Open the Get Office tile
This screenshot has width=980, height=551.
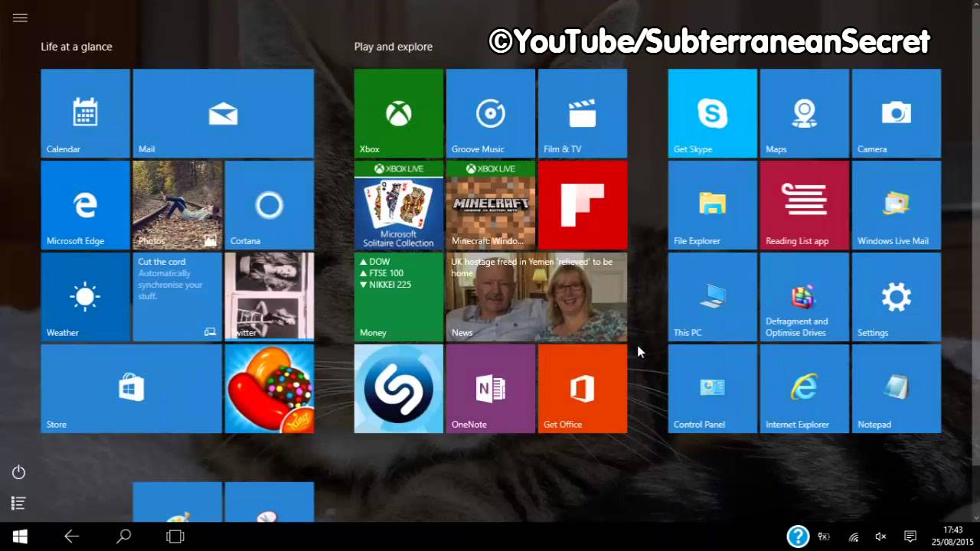click(582, 389)
